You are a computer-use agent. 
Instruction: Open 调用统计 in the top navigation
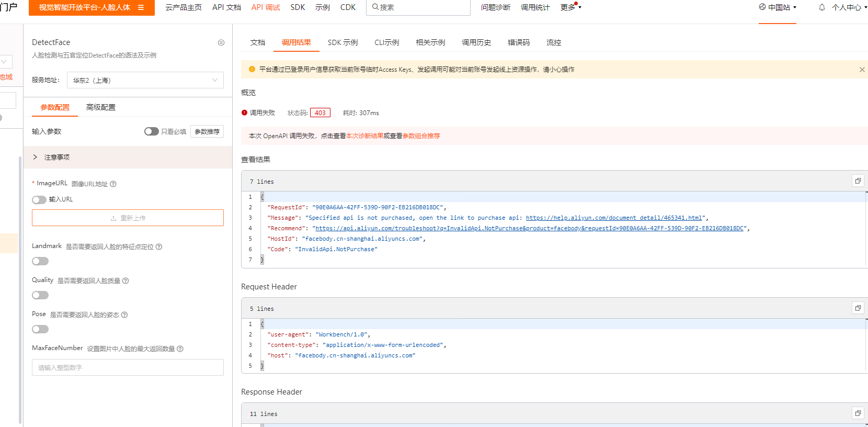tap(535, 7)
